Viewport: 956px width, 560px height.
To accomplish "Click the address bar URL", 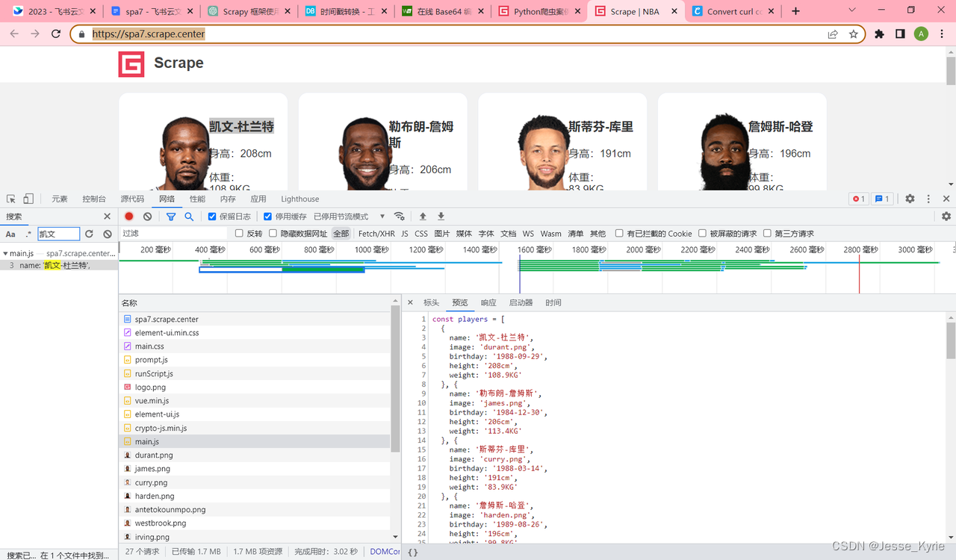I will pyautogui.click(x=149, y=34).
